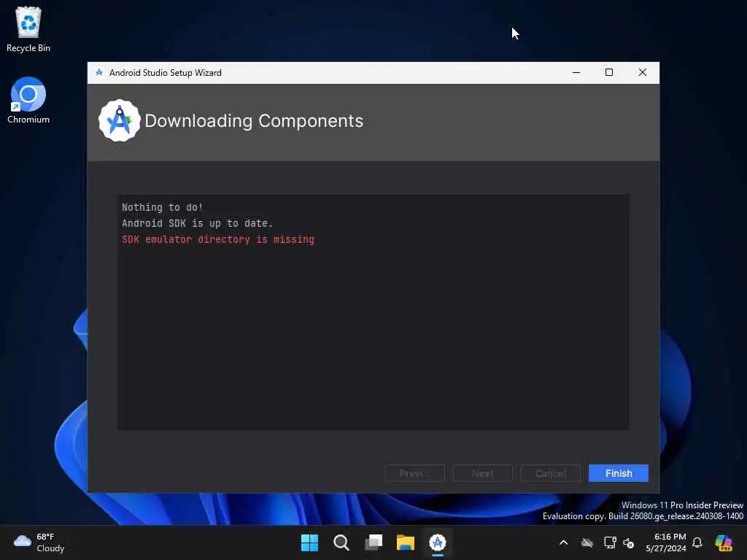Select the Chromium desktop shortcut

pos(28,101)
